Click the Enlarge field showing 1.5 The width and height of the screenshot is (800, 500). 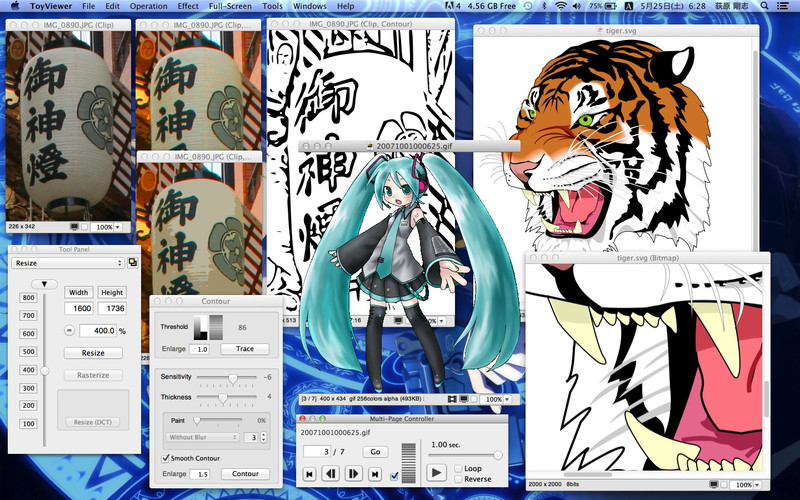click(199, 474)
